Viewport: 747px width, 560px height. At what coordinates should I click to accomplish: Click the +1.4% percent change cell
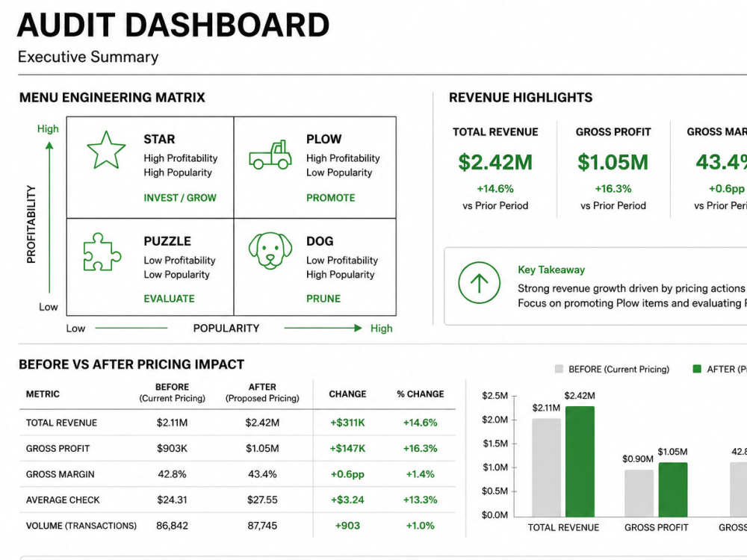pos(420,474)
